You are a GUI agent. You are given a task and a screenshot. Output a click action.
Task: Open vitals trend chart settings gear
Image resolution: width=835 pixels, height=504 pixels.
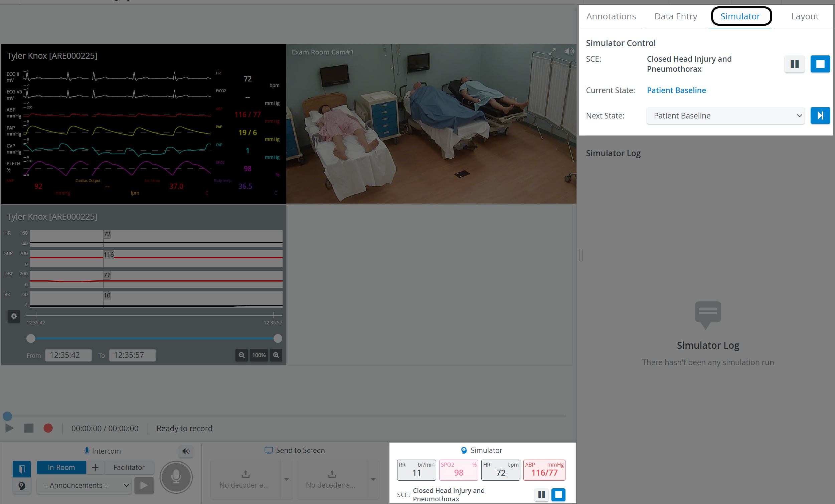tap(14, 316)
